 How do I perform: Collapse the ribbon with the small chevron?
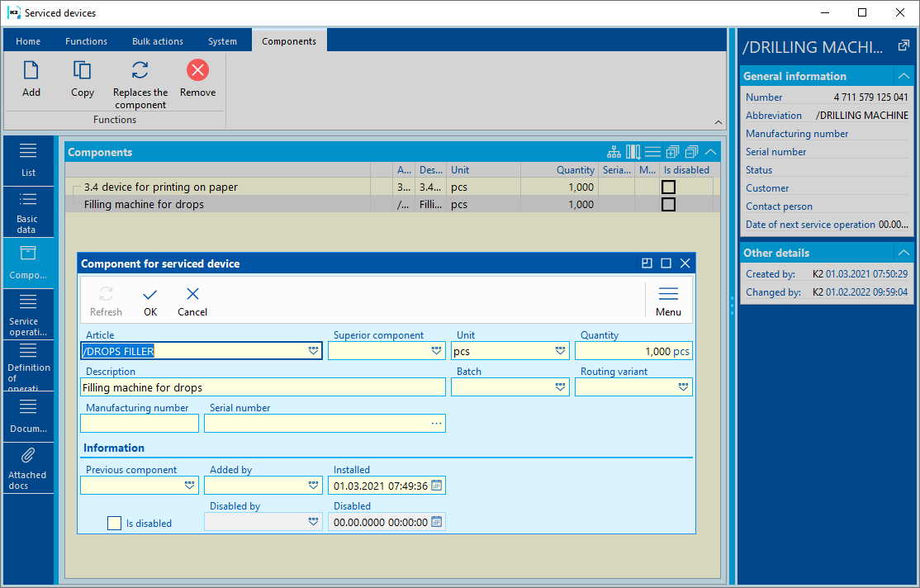pyautogui.click(x=718, y=122)
